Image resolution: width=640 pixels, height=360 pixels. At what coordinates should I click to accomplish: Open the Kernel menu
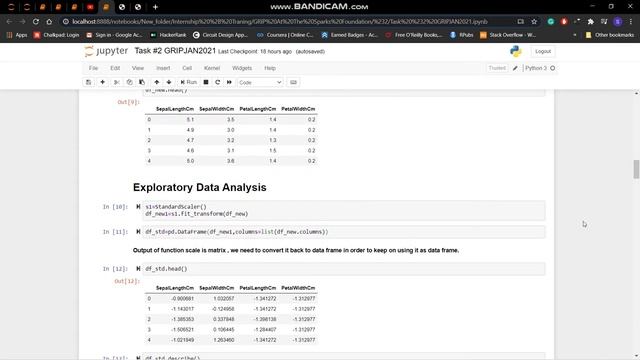[x=212, y=68]
